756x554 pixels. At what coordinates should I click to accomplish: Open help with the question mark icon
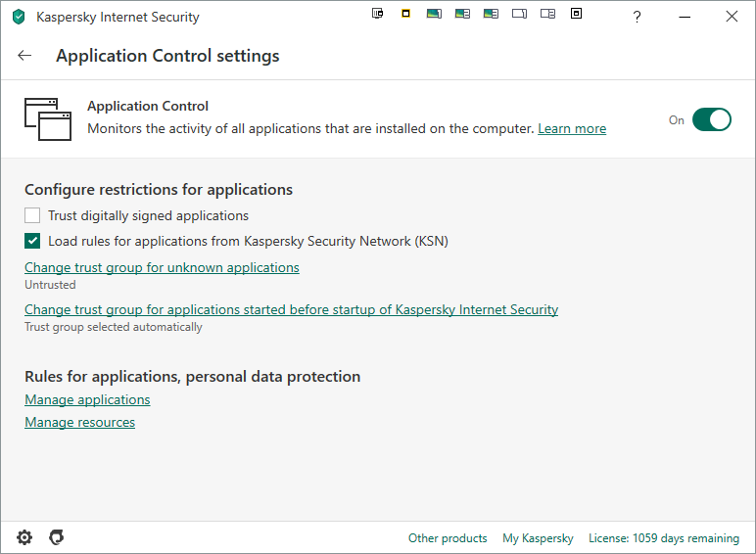pos(637,17)
